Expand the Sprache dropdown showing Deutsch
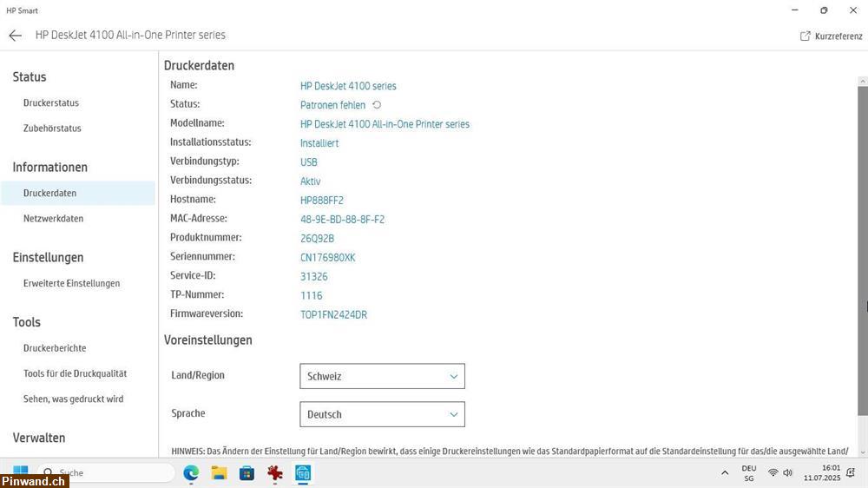Viewport: 868px width, 488px height. 382,414
